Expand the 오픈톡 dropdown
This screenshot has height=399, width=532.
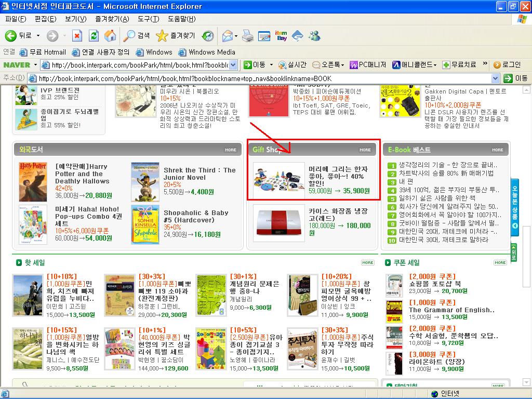click(x=343, y=65)
